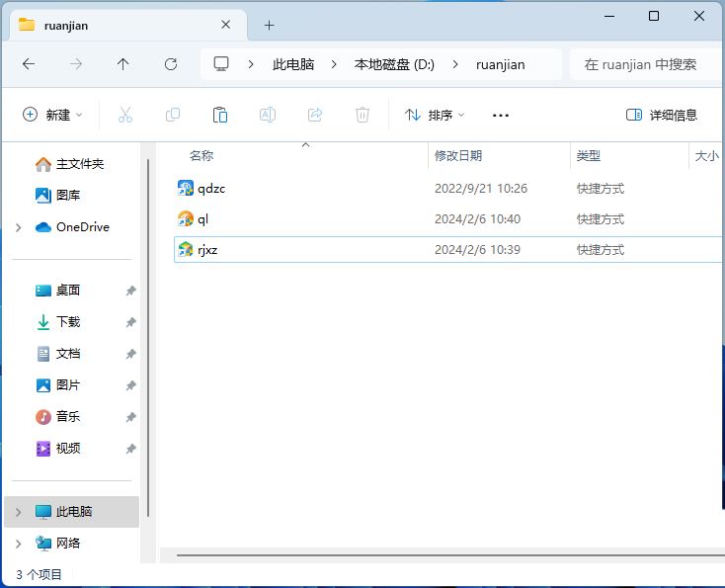Click the Delete trash can icon
725x588 pixels.
coord(362,115)
